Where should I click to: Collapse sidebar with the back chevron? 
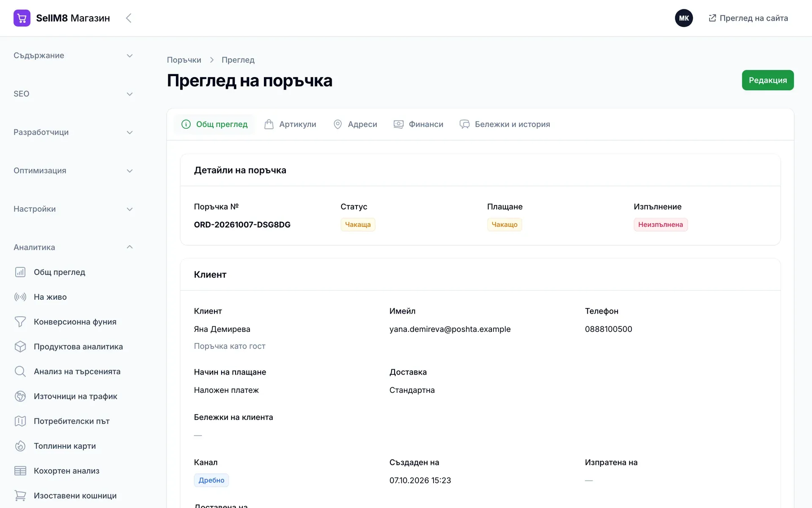tap(129, 18)
